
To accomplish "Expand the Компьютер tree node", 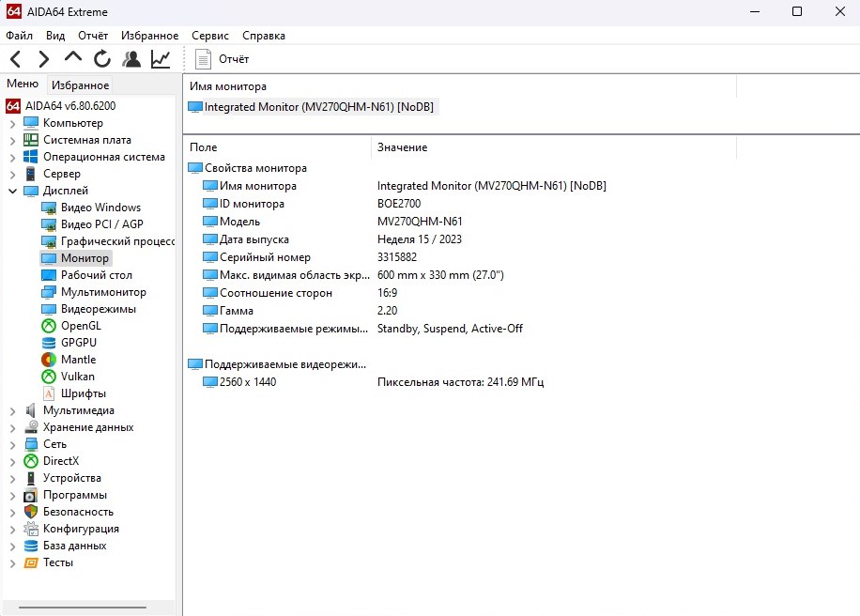I will coord(12,123).
